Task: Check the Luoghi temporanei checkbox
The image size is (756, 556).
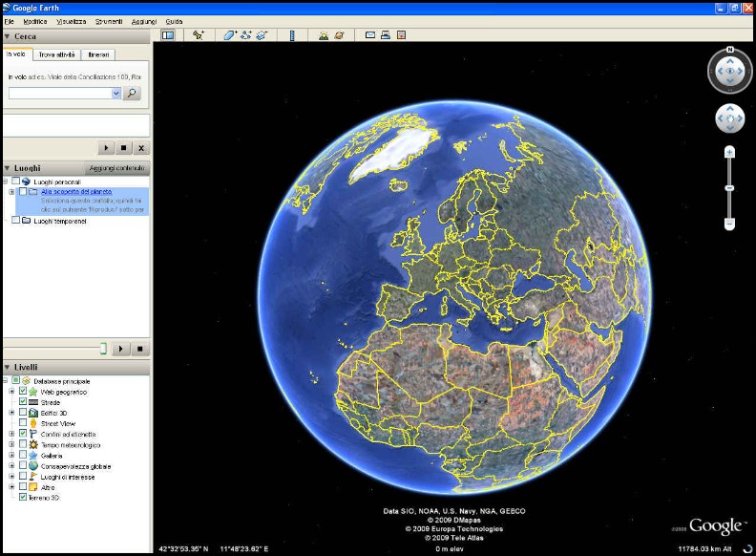Action: (16, 220)
